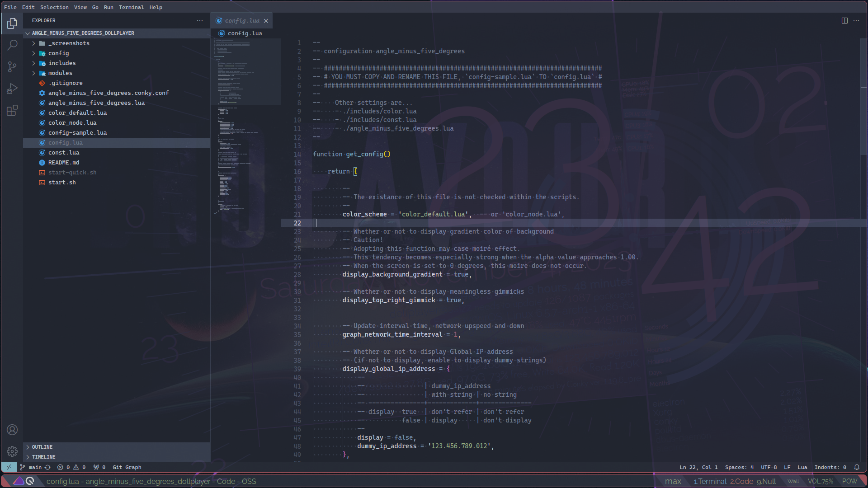Open README.md in the explorer
868x488 pixels.
tap(64, 163)
